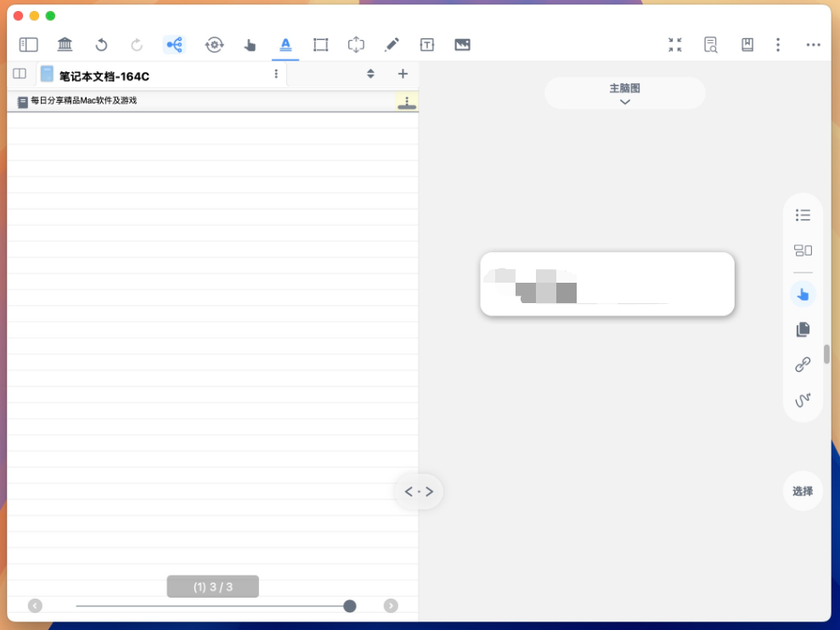The width and height of the screenshot is (840, 630).
Task: Open the library building icon
Action: [x=65, y=45]
